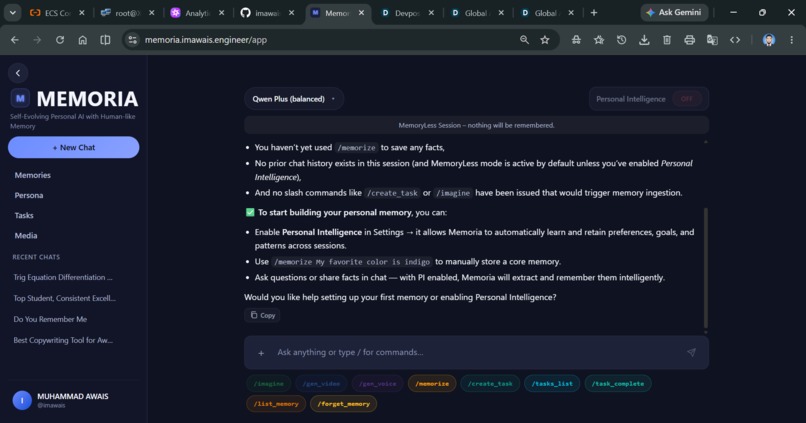Open the Top Student, Consistent Excell... chat
The image size is (806, 423).
click(x=64, y=298)
